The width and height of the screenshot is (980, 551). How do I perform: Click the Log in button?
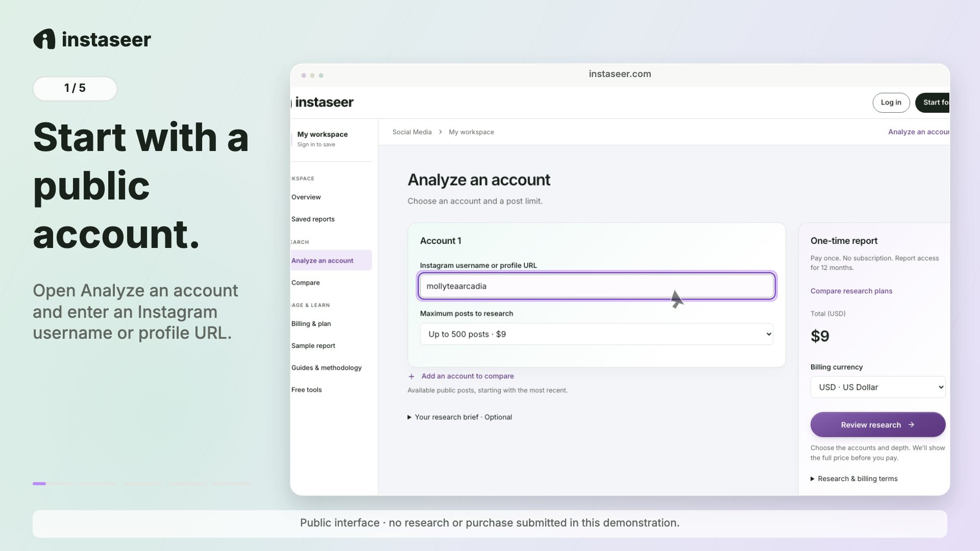(x=891, y=103)
